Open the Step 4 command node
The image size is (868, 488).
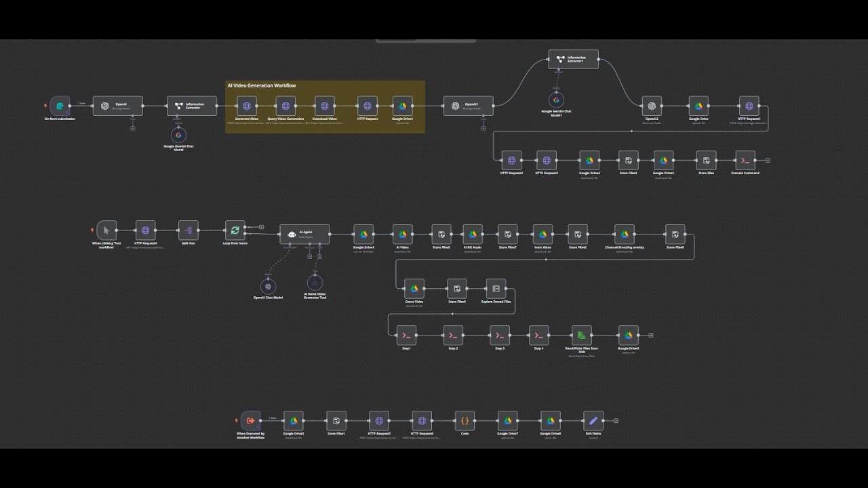coord(538,335)
